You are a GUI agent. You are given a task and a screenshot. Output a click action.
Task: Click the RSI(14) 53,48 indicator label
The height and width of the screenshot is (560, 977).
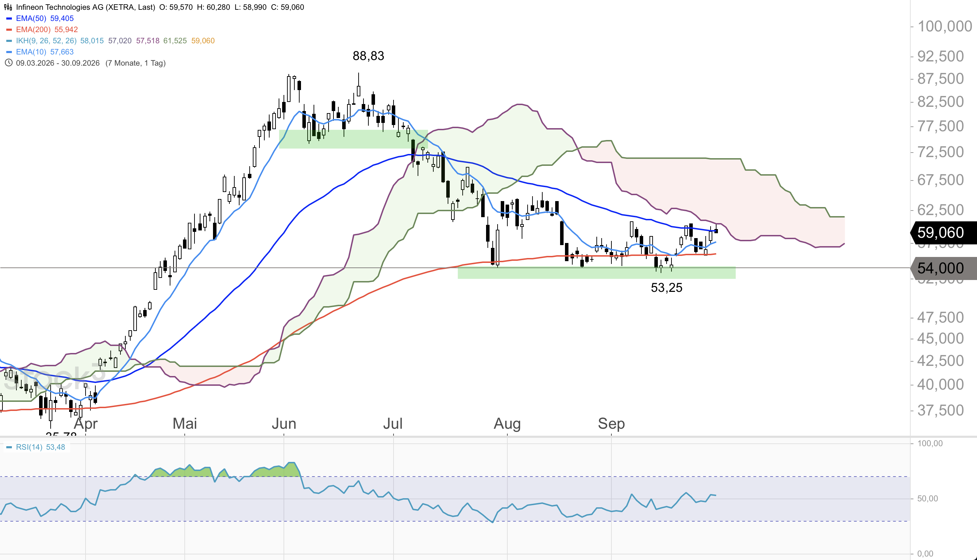[x=41, y=447]
